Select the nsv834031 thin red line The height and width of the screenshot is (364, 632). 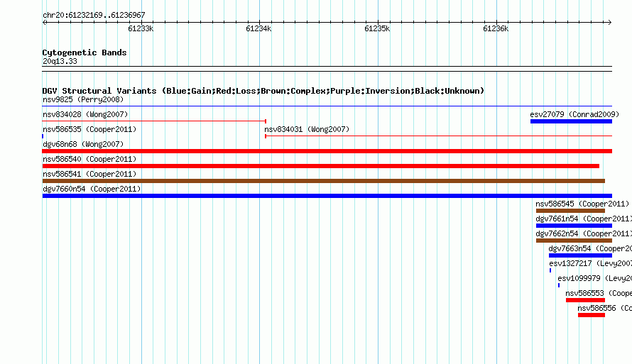[439, 136]
